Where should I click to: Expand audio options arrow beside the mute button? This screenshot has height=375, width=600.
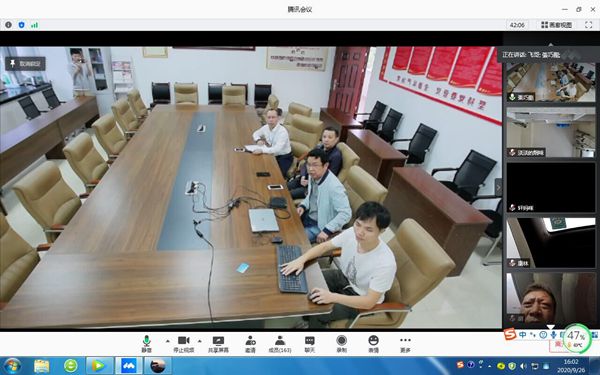168,341
